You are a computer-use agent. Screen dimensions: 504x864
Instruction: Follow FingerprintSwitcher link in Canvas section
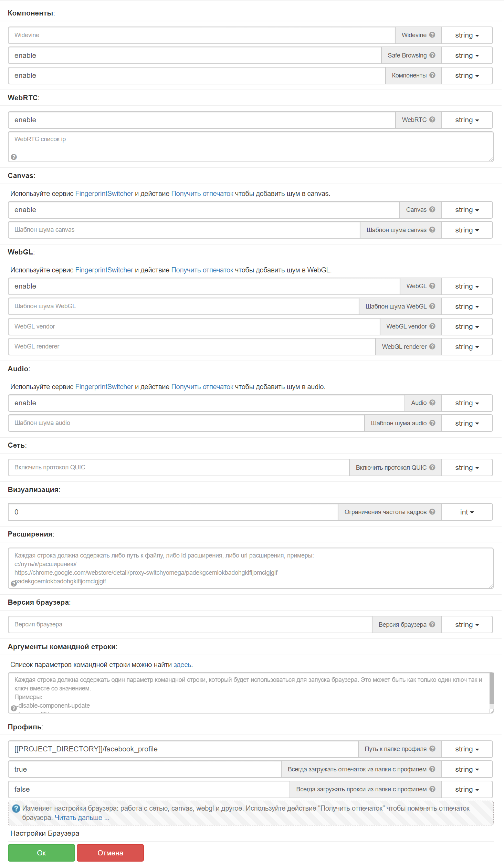[x=104, y=194]
